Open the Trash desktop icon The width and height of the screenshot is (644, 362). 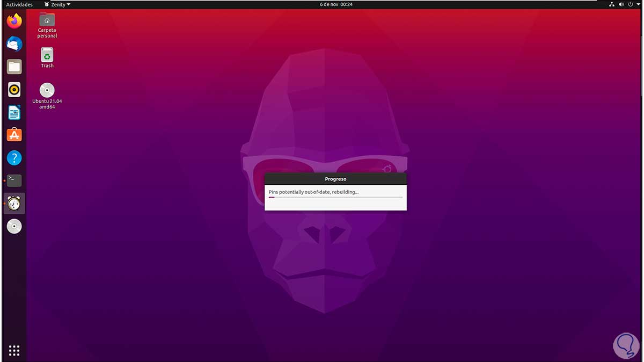pyautogui.click(x=47, y=58)
